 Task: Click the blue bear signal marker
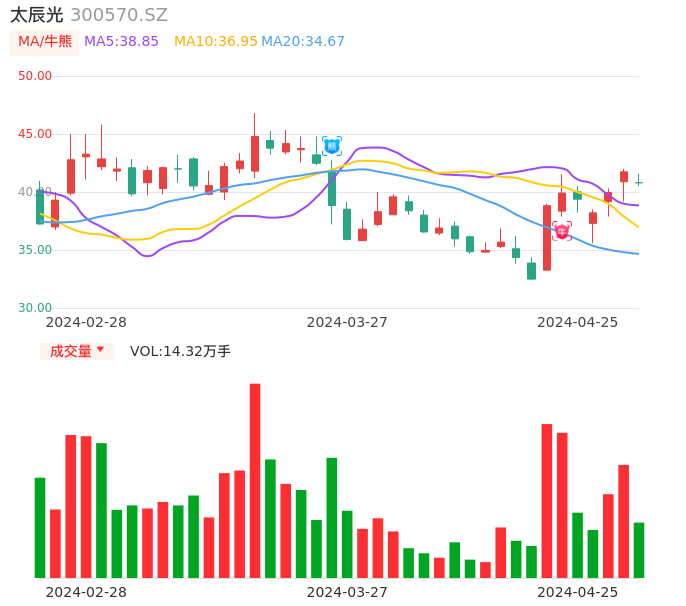tap(332, 146)
